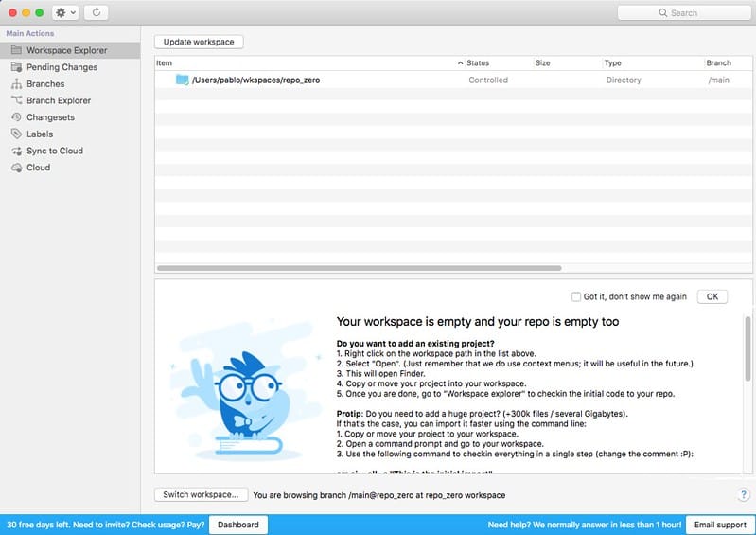Image resolution: width=756 pixels, height=535 pixels.
Task: Click the "Controlled" status cell
Action: 488,80
